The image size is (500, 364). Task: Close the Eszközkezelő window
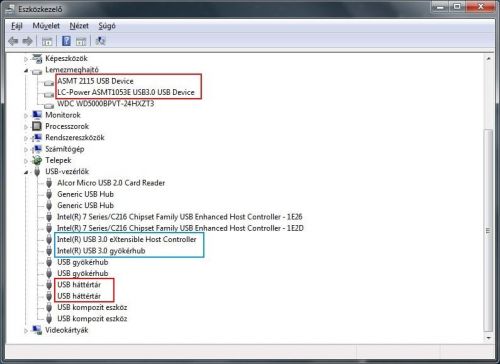click(x=480, y=7)
